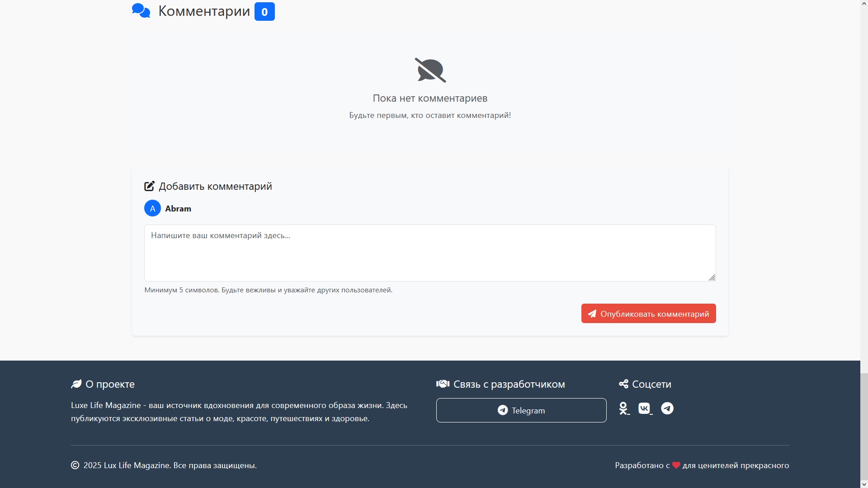Click the Telegram icon under Соцсети
The height and width of the screenshot is (488, 868).
click(x=667, y=408)
